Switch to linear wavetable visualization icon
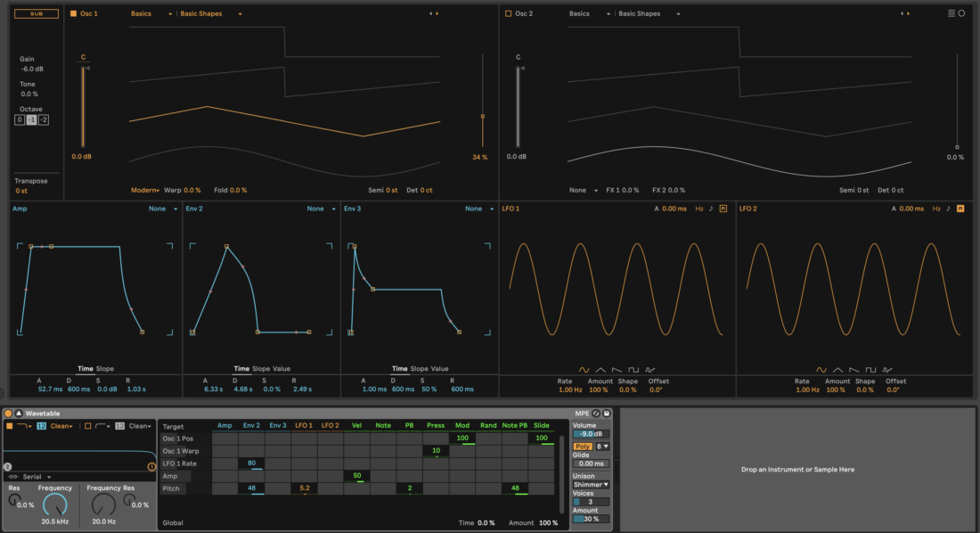This screenshot has width=980, height=533. (x=951, y=13)
